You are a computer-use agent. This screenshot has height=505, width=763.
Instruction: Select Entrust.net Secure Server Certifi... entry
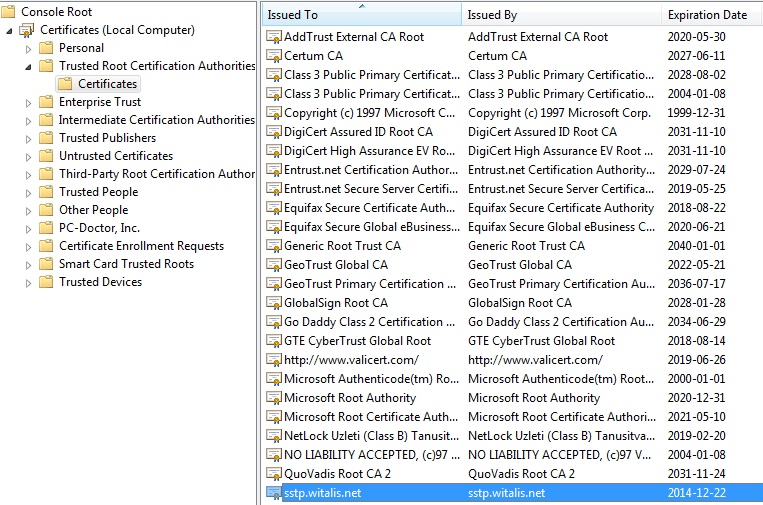tap(371, 189)
